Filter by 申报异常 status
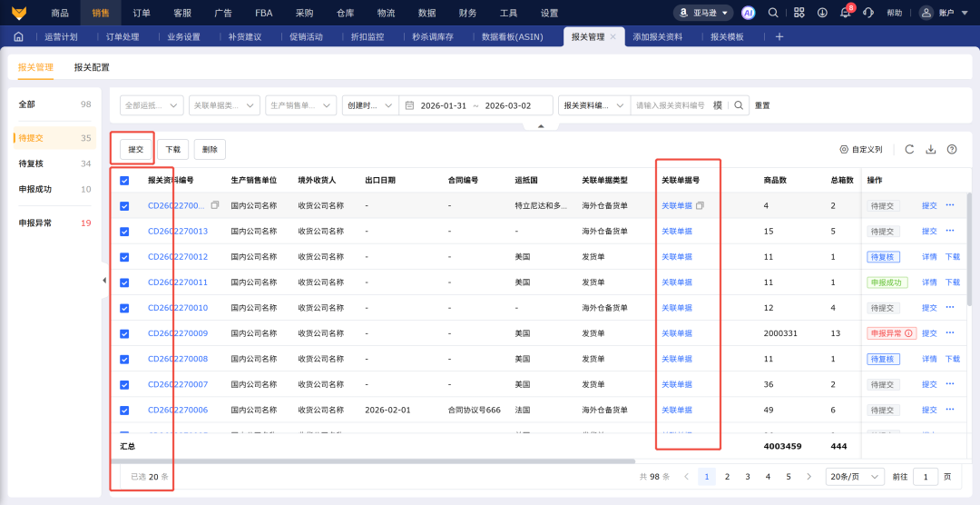 (x=55, y=223)
